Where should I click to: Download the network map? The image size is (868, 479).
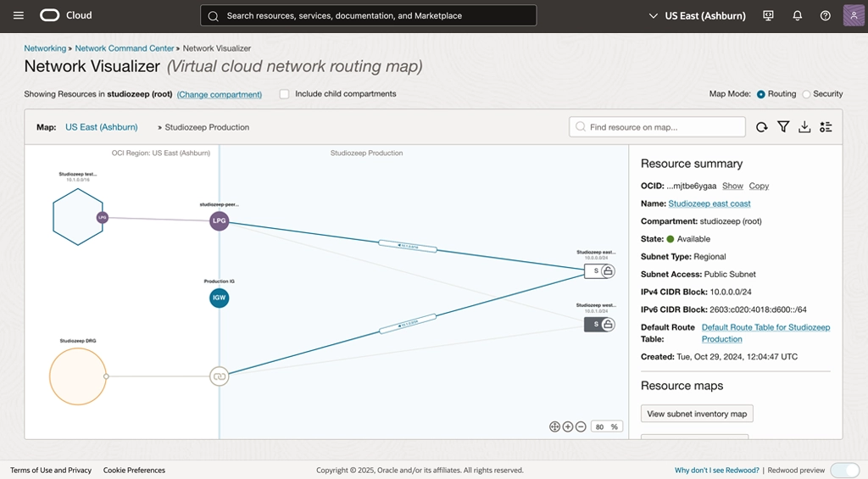tap(804, 127)
